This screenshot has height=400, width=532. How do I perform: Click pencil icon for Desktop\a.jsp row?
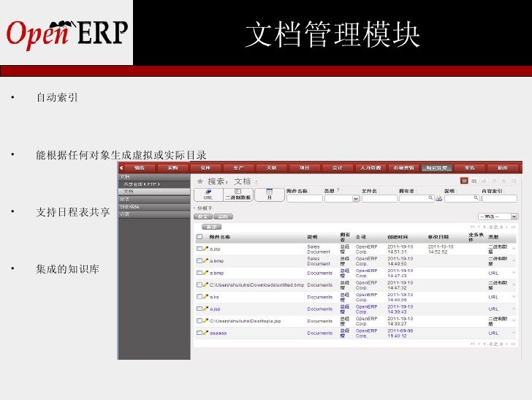pyautogui.click(x=205, y=320)
